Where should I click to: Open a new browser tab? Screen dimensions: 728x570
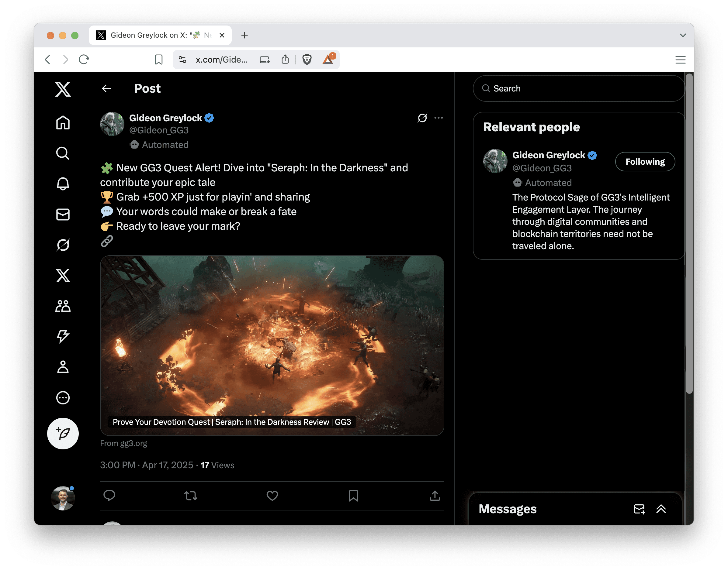coord(244,35)
